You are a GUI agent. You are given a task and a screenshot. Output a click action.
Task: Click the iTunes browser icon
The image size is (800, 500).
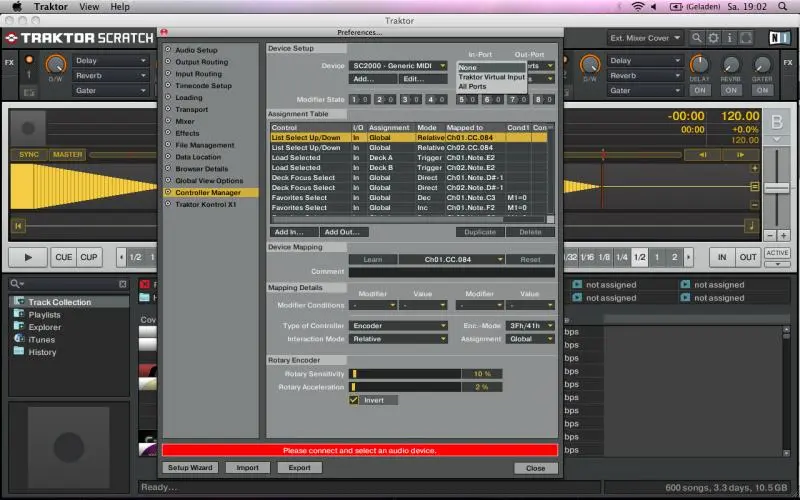click(x=18, y=340)
